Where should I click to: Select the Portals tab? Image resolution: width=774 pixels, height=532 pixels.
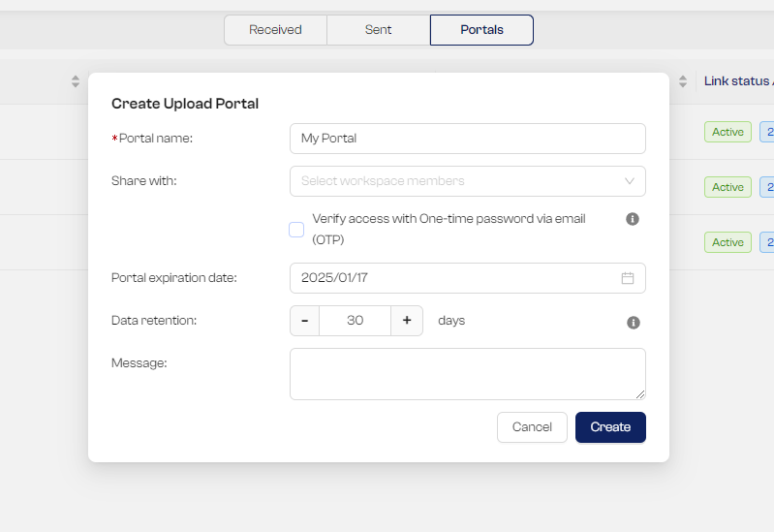481,30
